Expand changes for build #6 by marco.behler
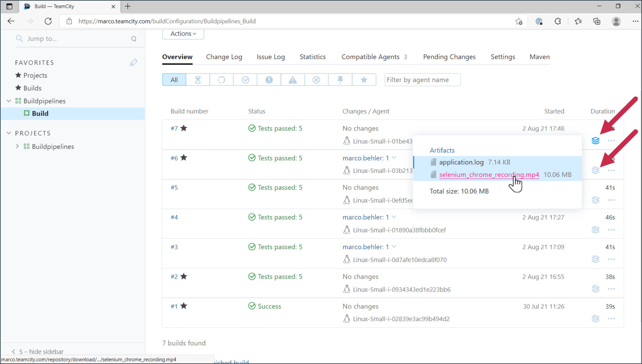 (x=395, y=158)
